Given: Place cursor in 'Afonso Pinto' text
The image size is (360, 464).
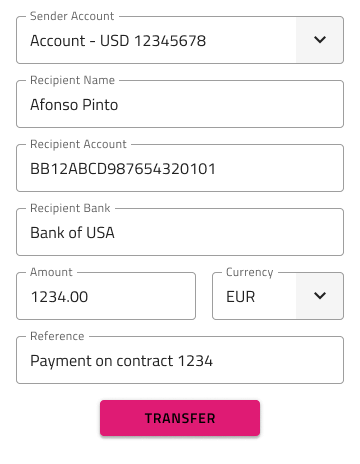Looking at the screenshot, I should tap(74, 105).
